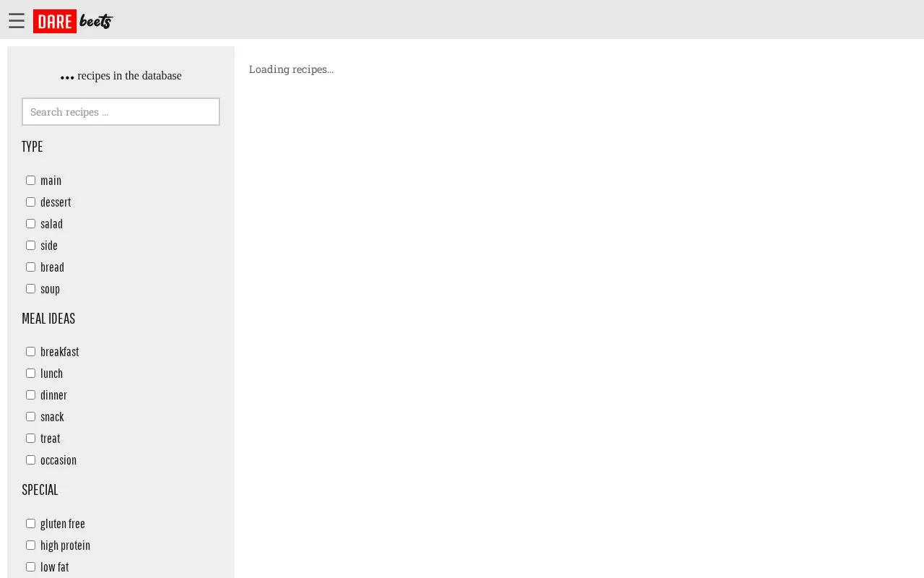Tick the high protein checkbox
This screenshot has height=578, width=924.
click(x=30, y=545)
